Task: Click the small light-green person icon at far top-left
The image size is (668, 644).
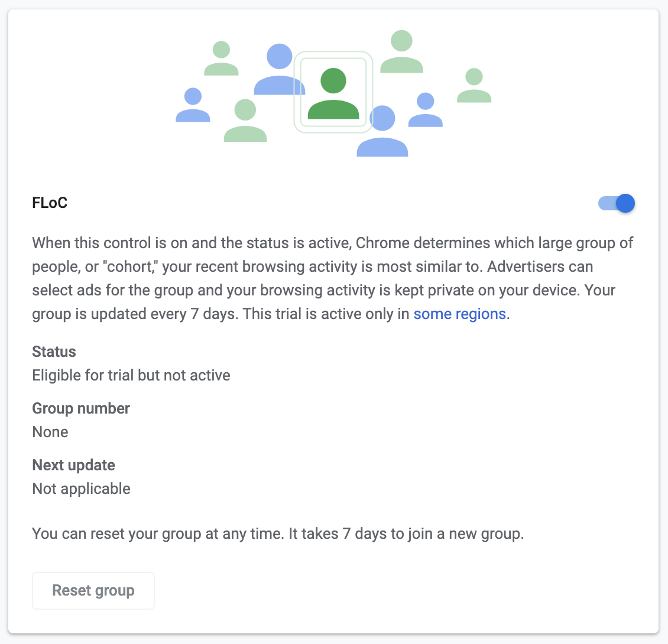Action: 221,58
